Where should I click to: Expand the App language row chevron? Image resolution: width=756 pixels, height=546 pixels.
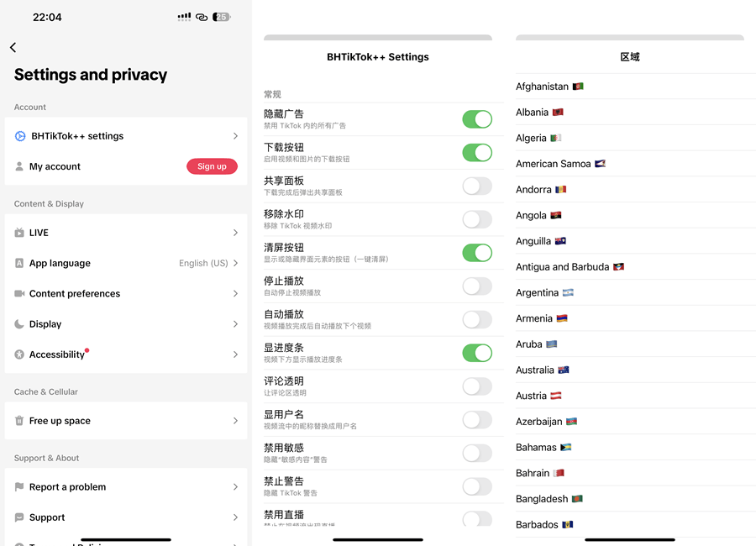pyautogui.click(x=236, y=263)
